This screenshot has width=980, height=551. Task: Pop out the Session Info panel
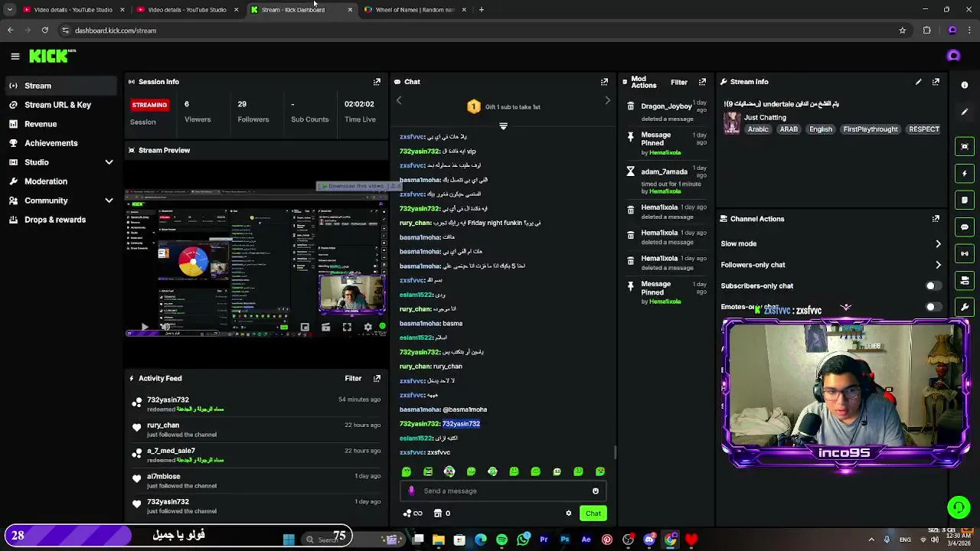[x=377, y=82]
